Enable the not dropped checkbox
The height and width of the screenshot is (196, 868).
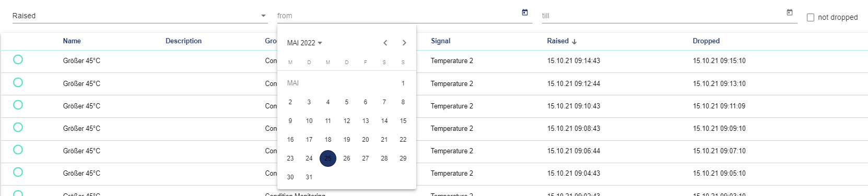[811, 17]
